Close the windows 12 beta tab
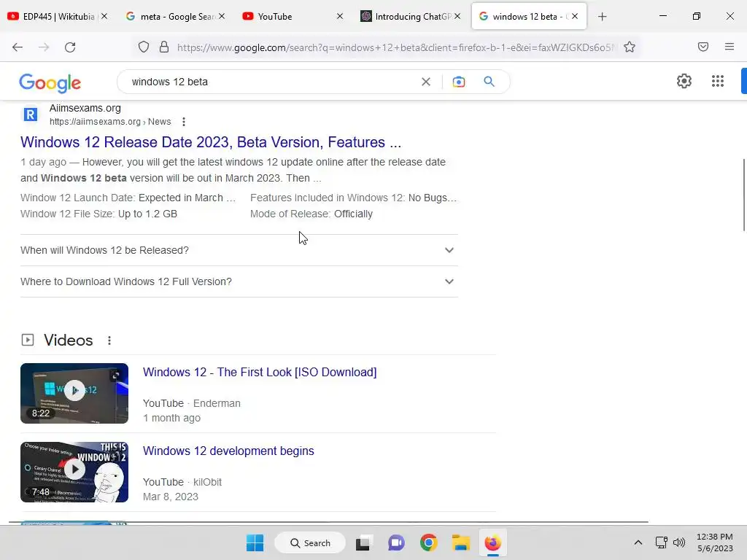747x560 pixels. click(x=575, y=16)
